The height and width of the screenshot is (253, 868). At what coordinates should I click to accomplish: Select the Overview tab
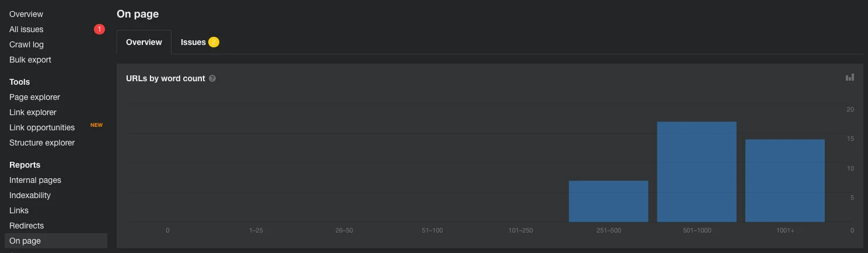click(x=144, y=42)
